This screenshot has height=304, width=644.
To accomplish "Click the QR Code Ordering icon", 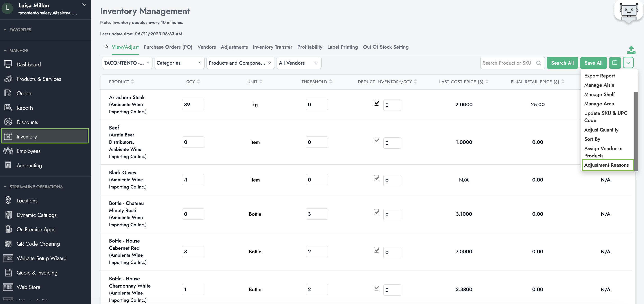I will pos(8,244).
